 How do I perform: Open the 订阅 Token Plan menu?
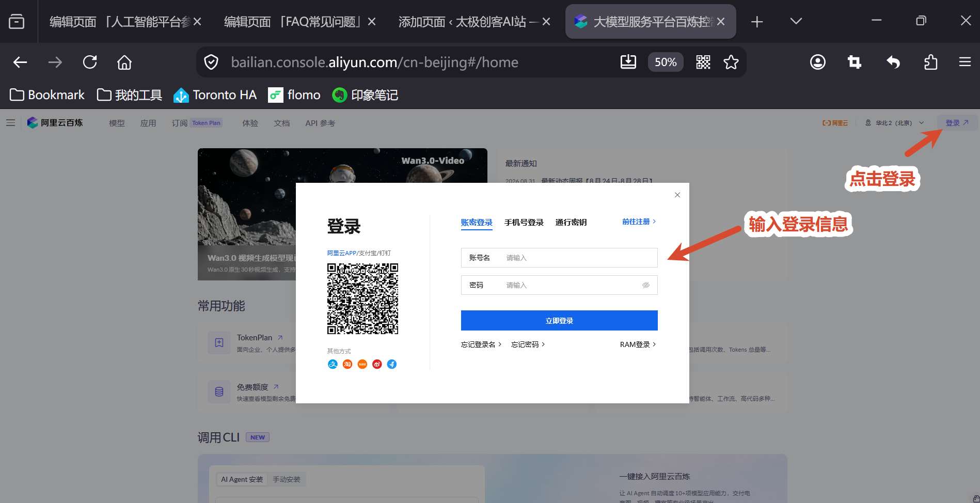[197, 123]
